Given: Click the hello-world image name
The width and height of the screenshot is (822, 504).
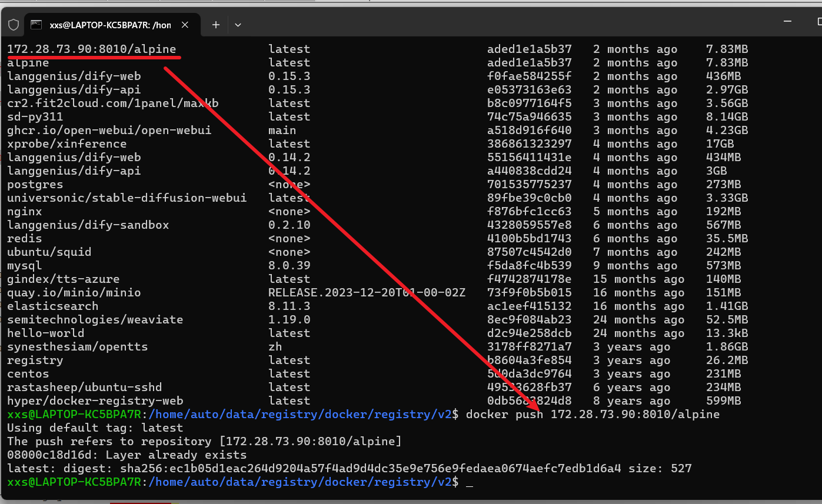Looking at the screenshot, I should (x=45, y=333).
